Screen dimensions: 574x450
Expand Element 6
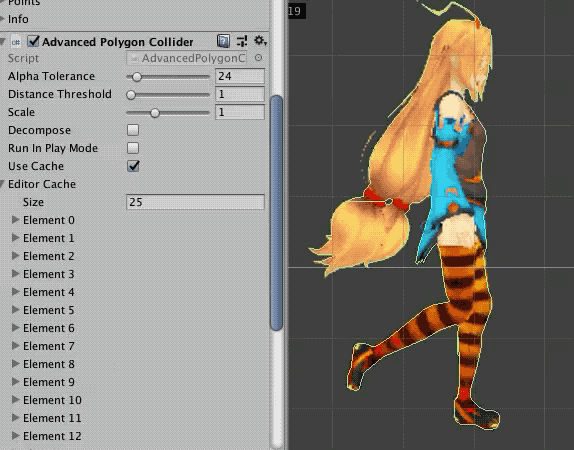coord(15,328)
